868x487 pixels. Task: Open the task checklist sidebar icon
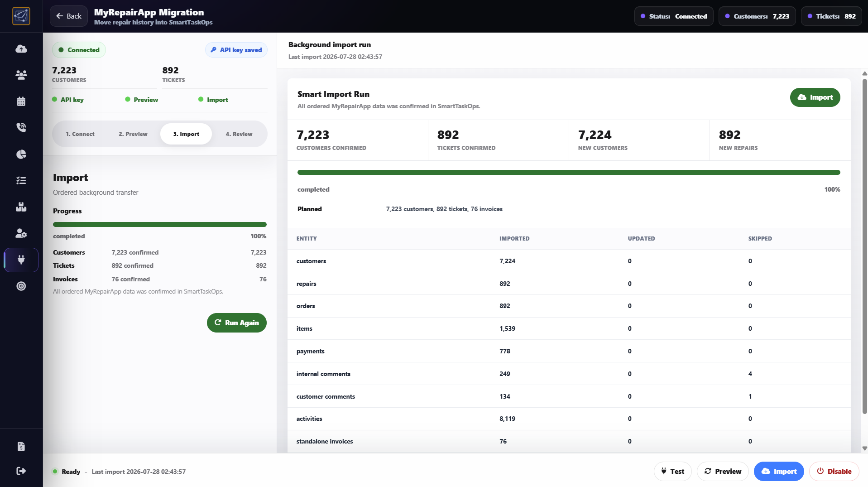(21, 180)
